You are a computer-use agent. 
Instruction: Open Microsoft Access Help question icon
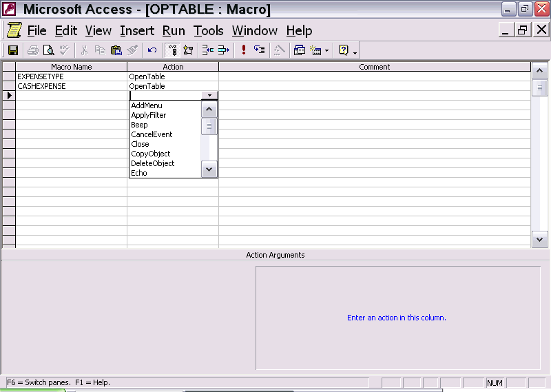[343, 50]
